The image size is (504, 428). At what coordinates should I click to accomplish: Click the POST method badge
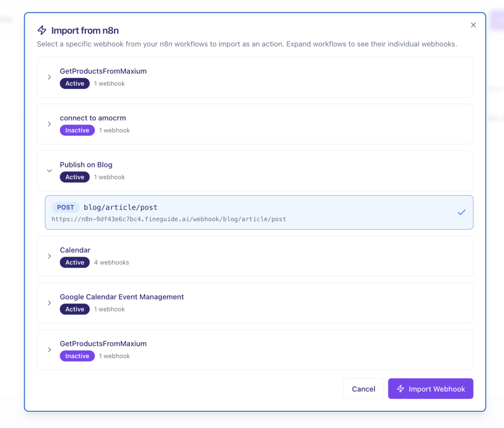[65, 207]
